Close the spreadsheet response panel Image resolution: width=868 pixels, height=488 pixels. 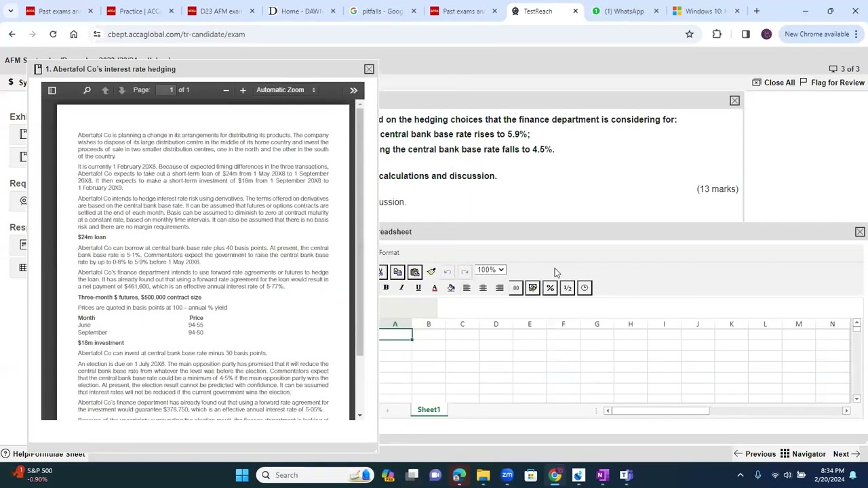(x=860, y=232)
